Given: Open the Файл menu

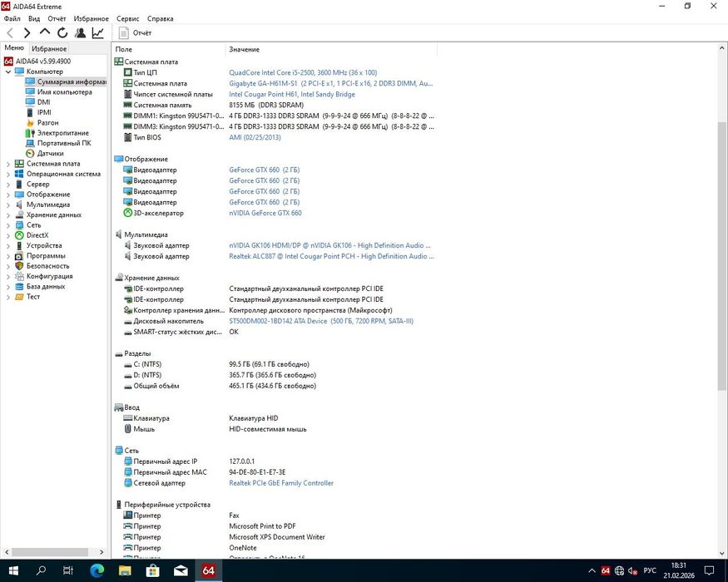Looking at the screenshot, I should pyautogui.click(x=12, y=18).
